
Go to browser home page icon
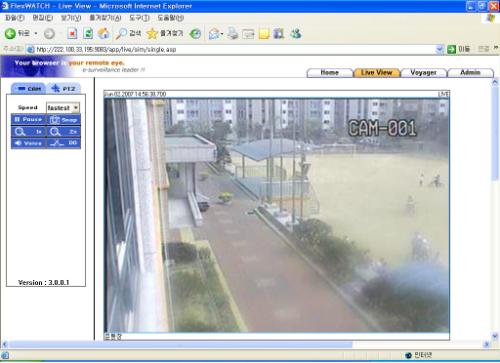click(104, 33)
